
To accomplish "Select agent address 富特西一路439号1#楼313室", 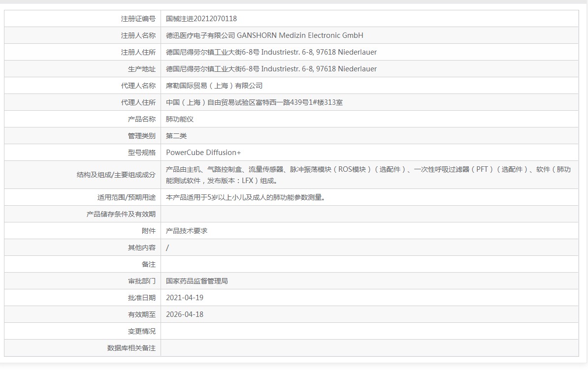I will tap(299, 102).
